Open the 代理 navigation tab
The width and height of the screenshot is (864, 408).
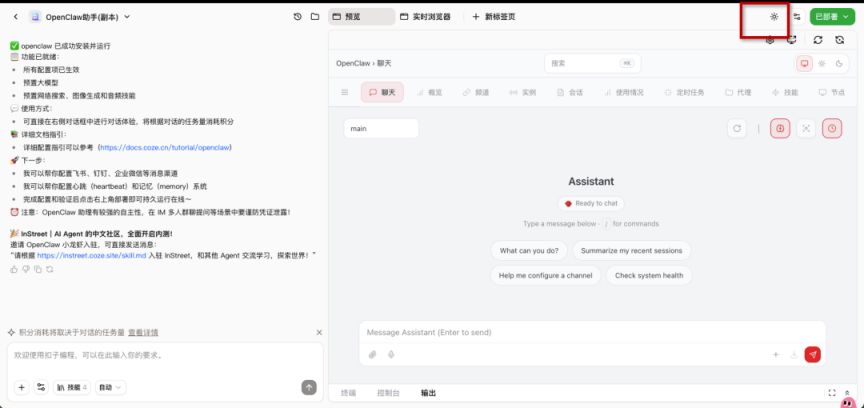coord(738,93)
